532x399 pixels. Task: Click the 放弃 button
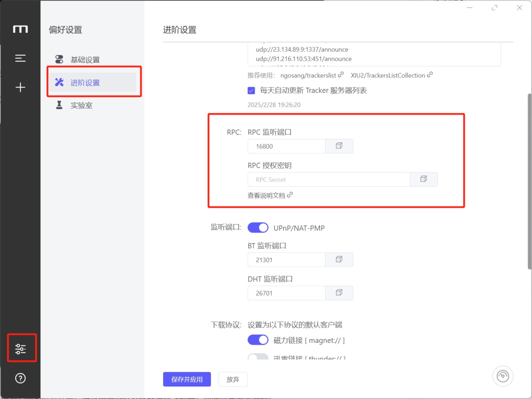(x=233, y=379)
